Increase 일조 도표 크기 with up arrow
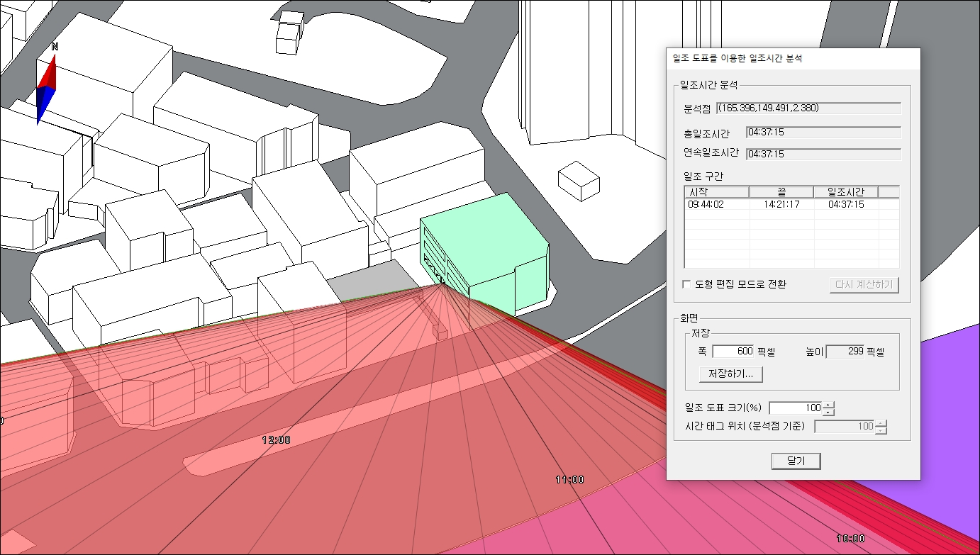Screen dimensions: 980x555 pyautogui.click(x=830, y=405)
